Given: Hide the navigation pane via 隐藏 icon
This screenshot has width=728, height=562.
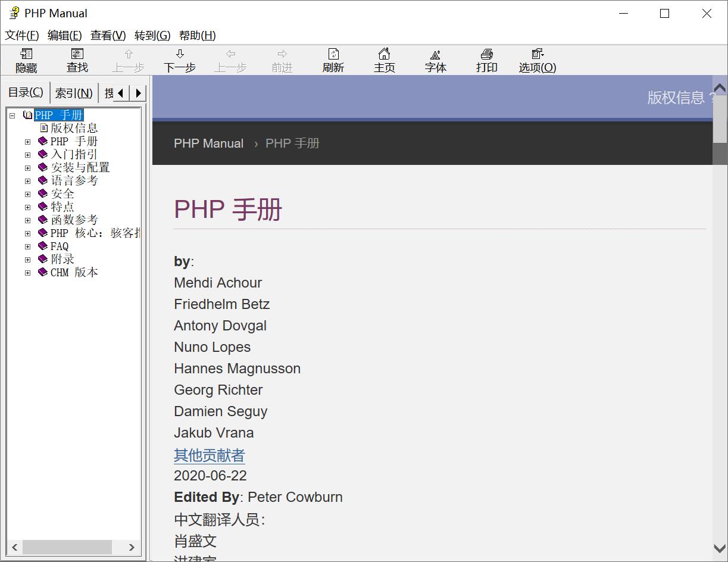Looking at the screenshot, I should 26,60.
